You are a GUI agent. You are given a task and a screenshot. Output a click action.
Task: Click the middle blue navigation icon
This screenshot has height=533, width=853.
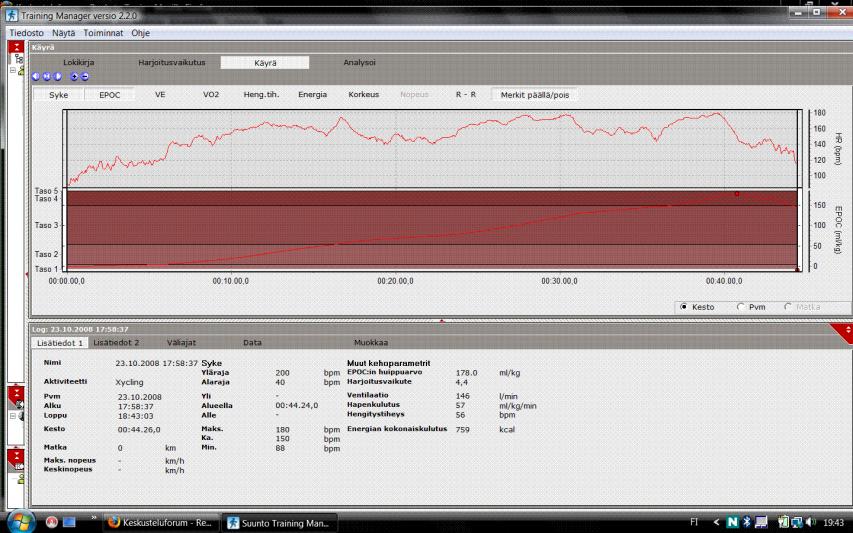tap(45, 76)
